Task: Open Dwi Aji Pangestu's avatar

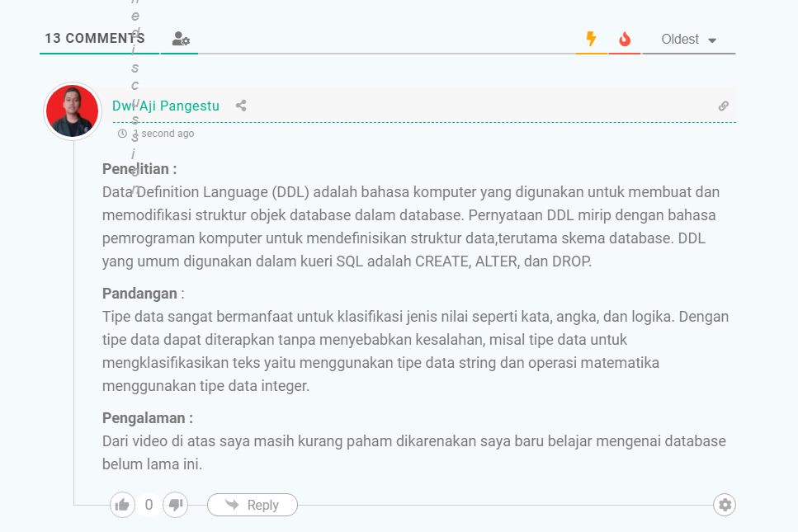Action: (73, 111)
